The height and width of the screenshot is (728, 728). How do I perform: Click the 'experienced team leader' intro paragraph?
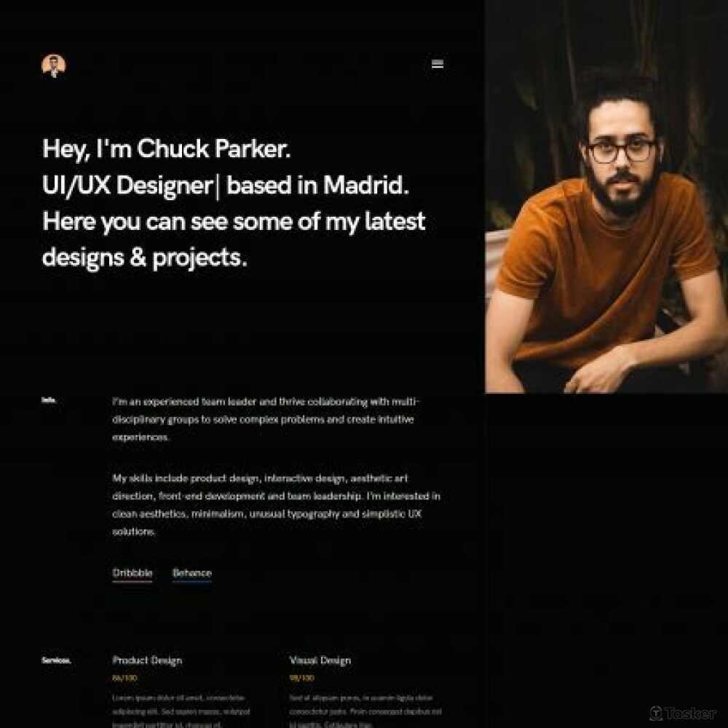[266, 419]
